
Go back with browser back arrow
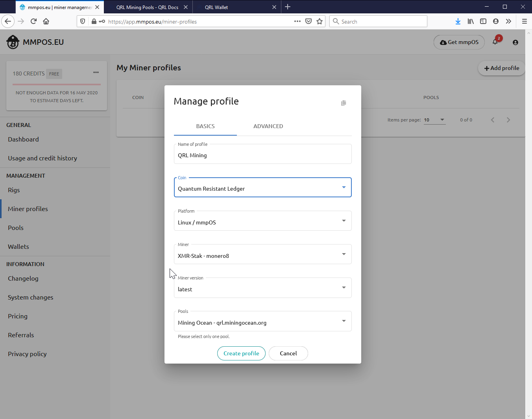pyautogui.click(x=8, y=21)
